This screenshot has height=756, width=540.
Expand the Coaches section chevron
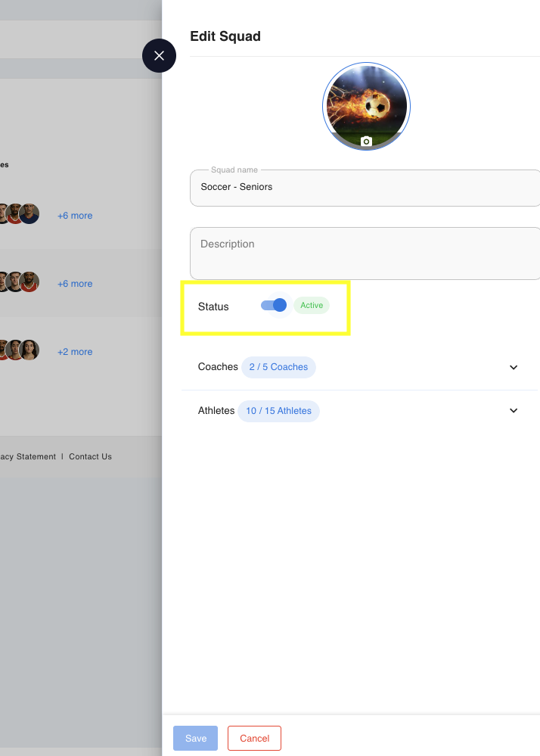[x=514, y=367]
